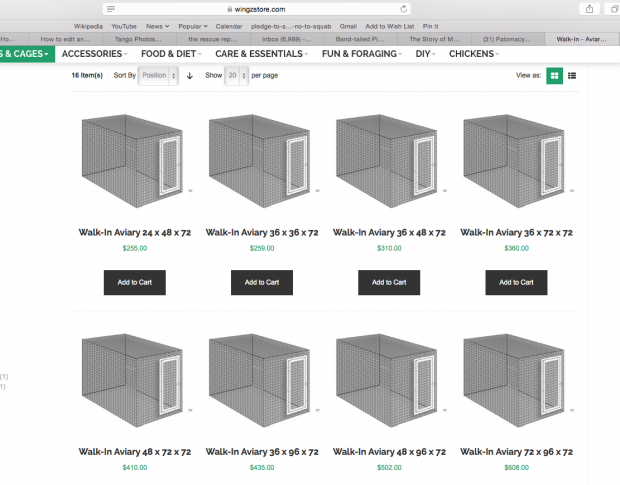
Task: Open the Show 20 per page dropdown
Action: 236,75
